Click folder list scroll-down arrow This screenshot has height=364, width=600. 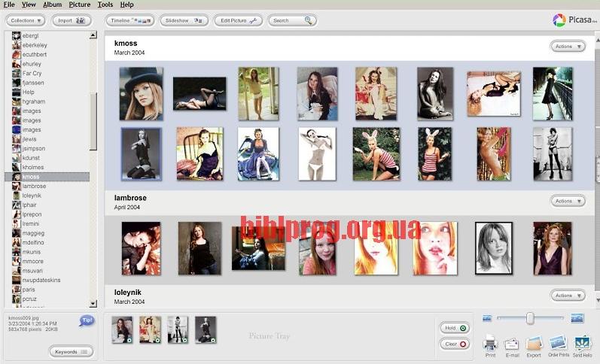93,304
